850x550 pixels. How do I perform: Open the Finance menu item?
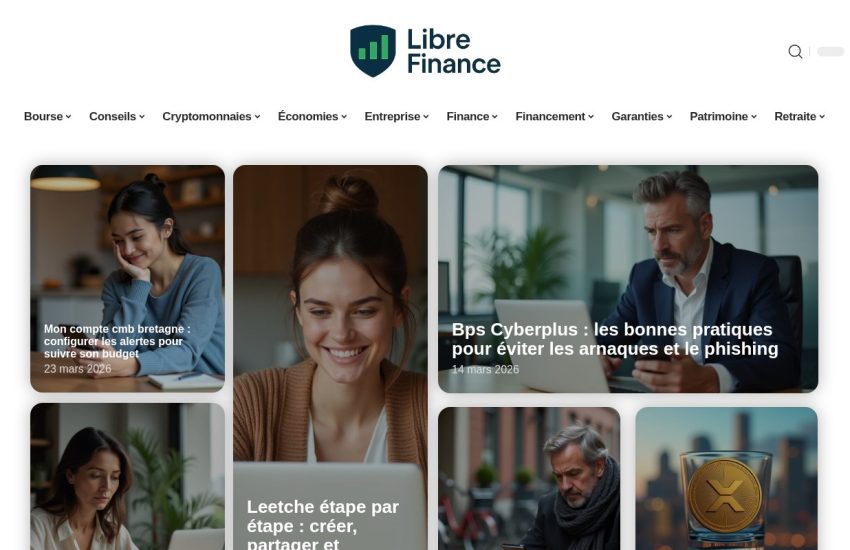(x=472, y=117)
